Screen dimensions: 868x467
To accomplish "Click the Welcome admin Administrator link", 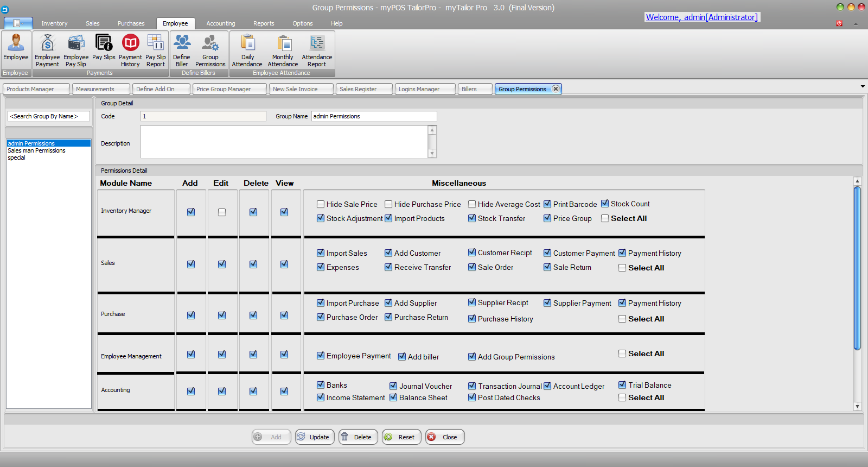I will coord(701,17).
